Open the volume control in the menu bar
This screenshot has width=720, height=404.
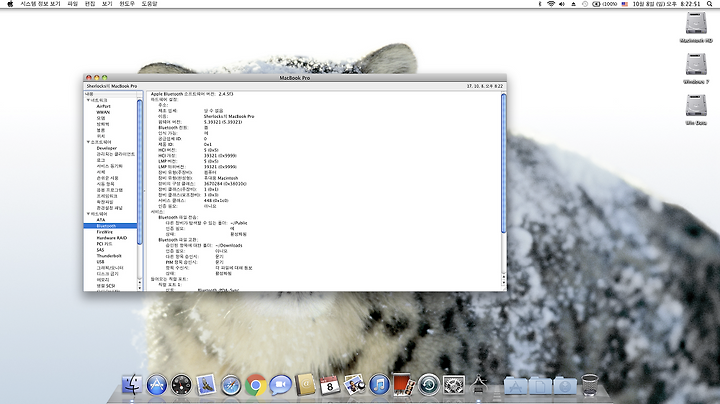coord(562,4)
